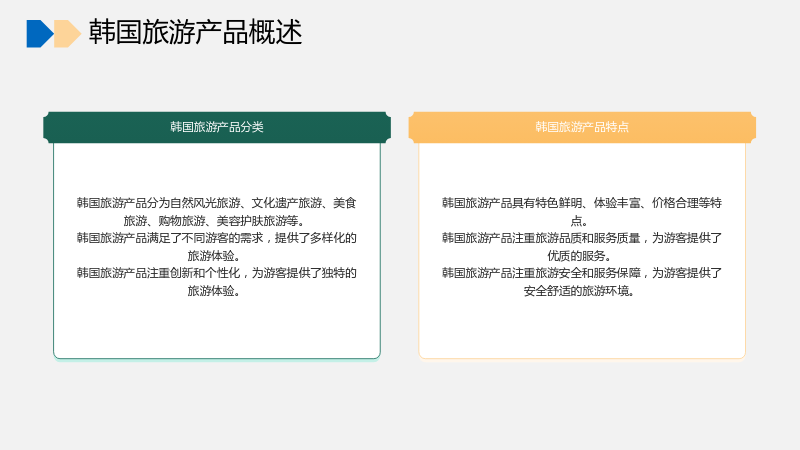
Task: Click the last left line 旅游体验
Action: (214, 291)
